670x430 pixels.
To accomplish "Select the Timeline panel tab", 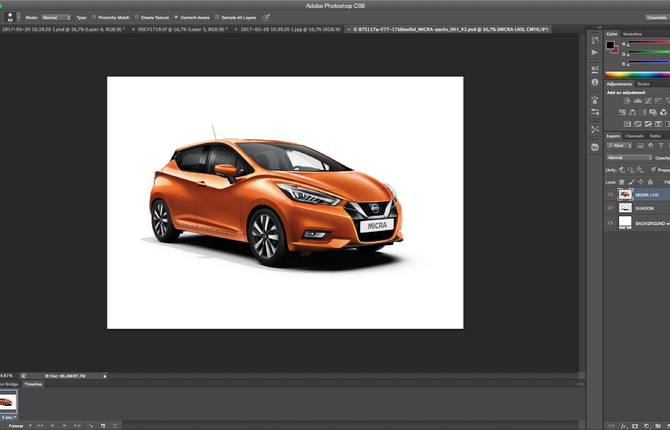I will [33, 384].
